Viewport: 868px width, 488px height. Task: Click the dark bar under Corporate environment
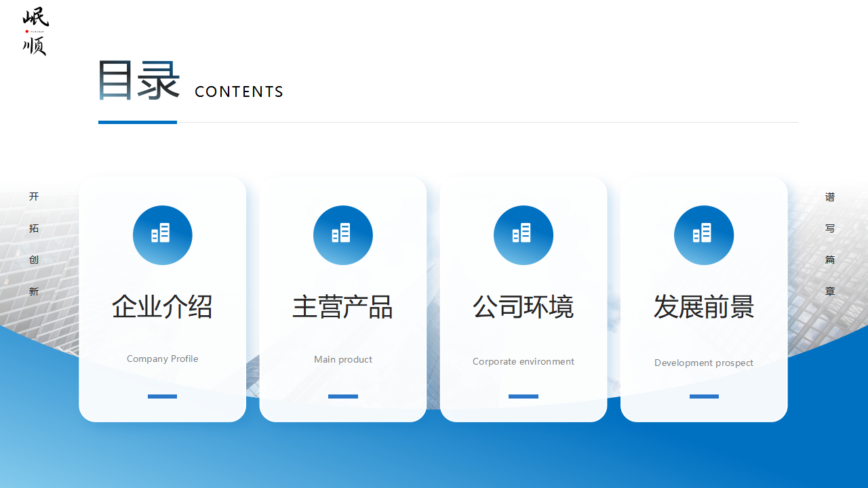coord(523,396)
